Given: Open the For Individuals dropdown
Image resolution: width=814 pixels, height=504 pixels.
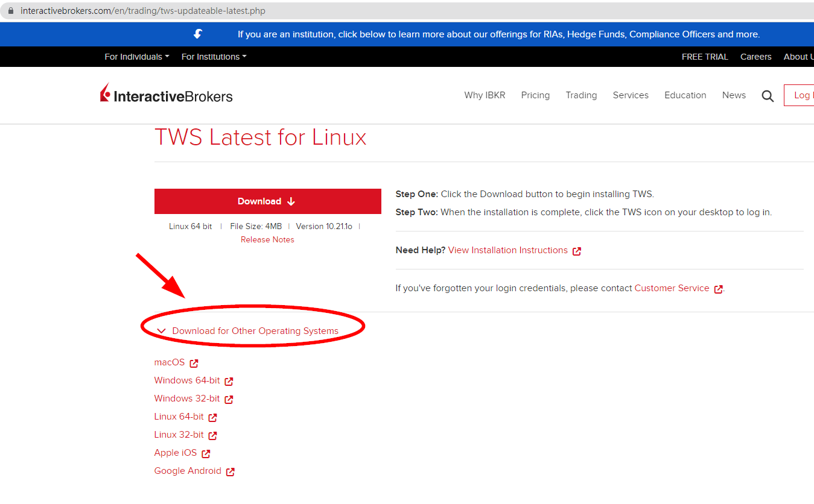Looking at the screenshot, I should coord(137,57).
